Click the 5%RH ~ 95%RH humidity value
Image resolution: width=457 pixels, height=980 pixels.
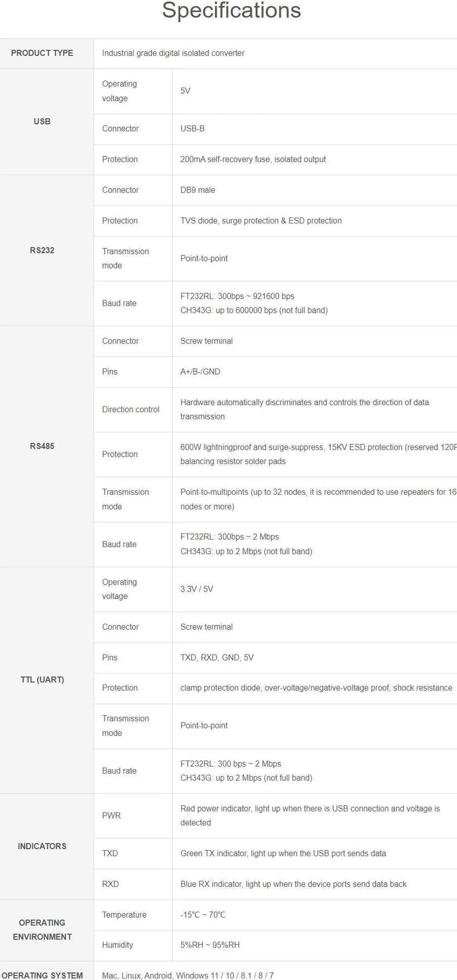[x=210, y=945]
